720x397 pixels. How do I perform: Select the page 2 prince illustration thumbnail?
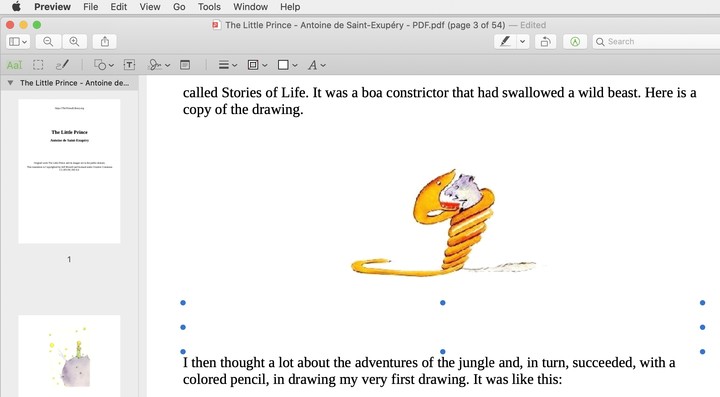[69, 356]
